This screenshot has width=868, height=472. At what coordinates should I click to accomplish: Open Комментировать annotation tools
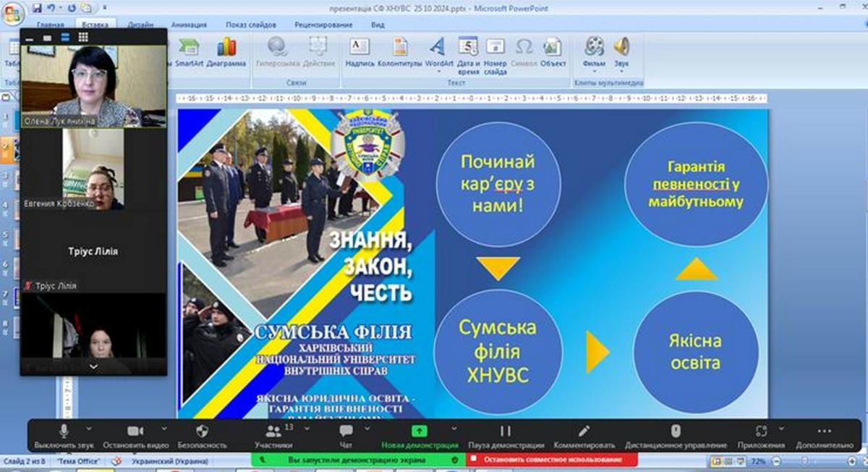[584, 437]
